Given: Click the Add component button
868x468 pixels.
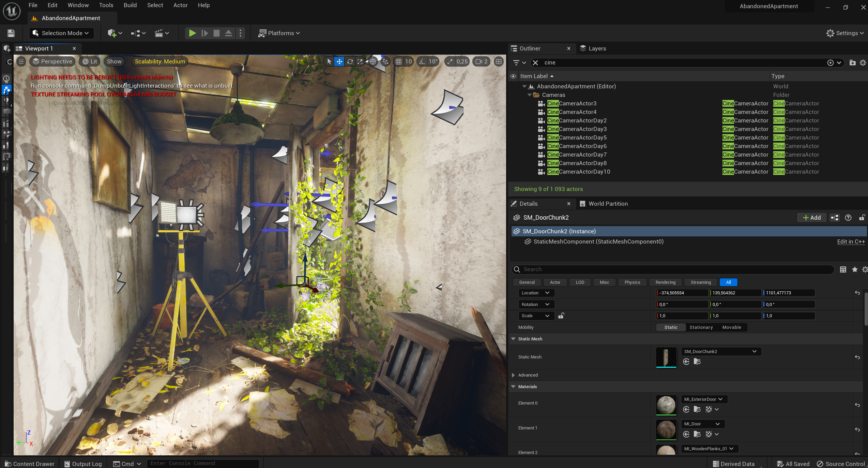Looking at the screenshot, I should click(812, 218).
